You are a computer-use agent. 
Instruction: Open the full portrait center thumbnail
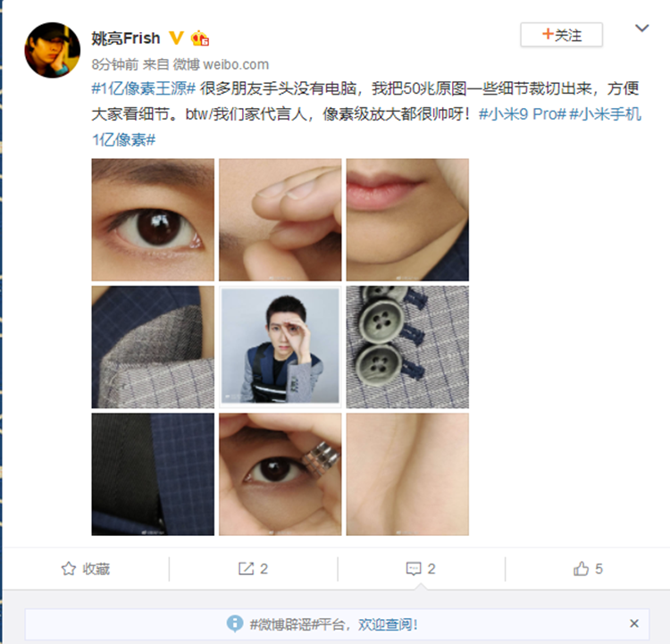281,347
